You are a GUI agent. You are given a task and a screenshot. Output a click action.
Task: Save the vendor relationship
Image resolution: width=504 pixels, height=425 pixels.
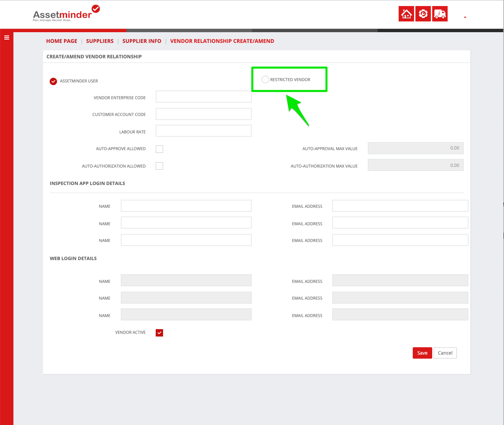point(422,353)
